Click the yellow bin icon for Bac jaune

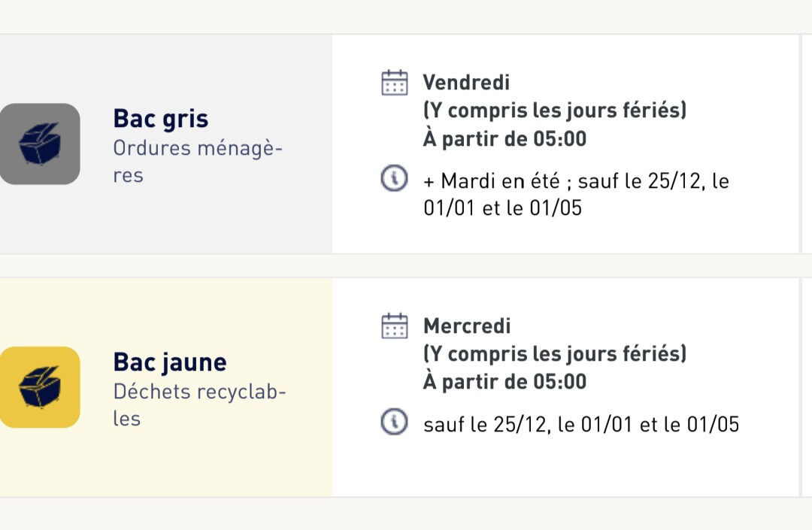[40, 387]
